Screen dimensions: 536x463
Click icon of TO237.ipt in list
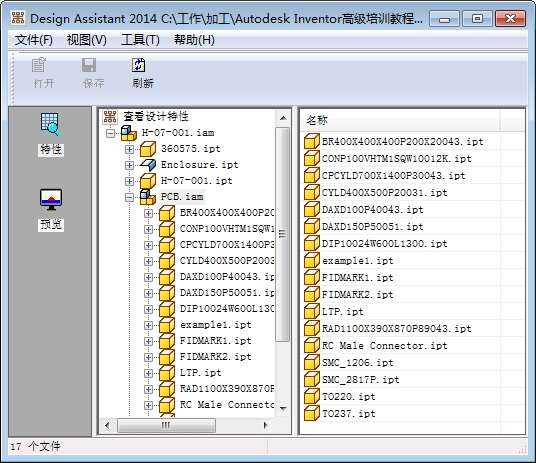pyautogui.click(x=311, y=413)
